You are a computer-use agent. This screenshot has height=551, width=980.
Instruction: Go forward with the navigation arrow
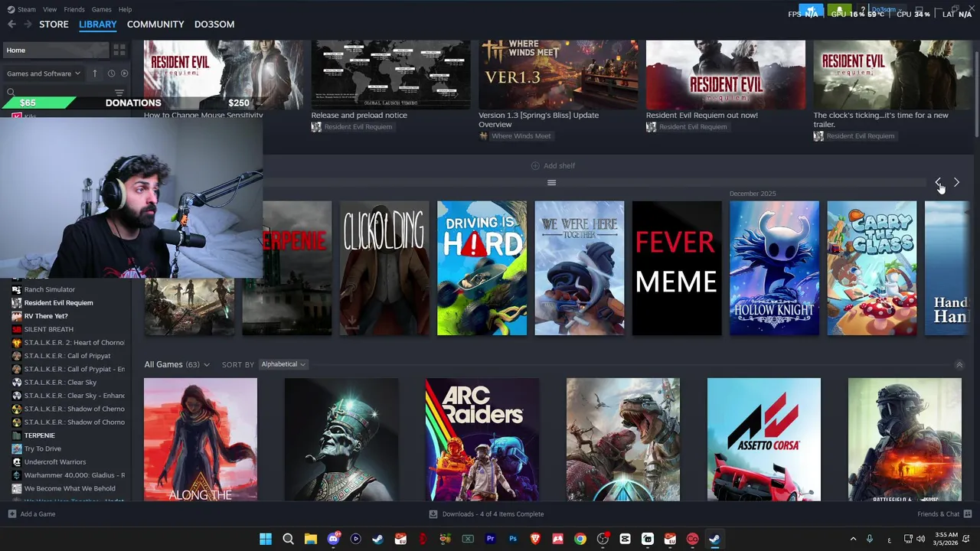coord(28,24)
